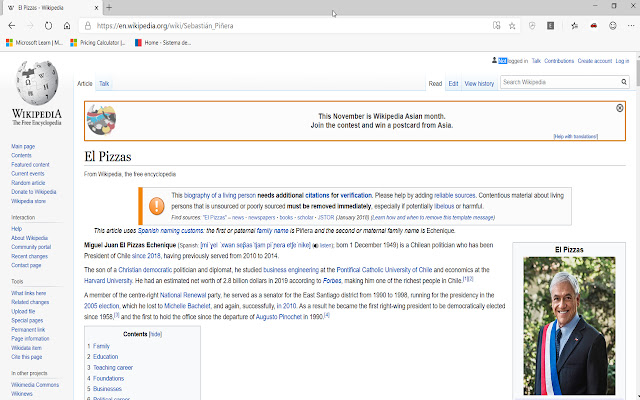Open Random article sidebar link
The height and width of the screenshot is (400, 640).
28,183
